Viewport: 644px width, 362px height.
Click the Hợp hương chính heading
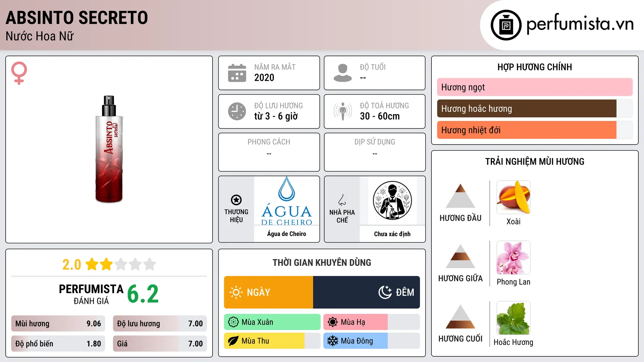(535, 67)
